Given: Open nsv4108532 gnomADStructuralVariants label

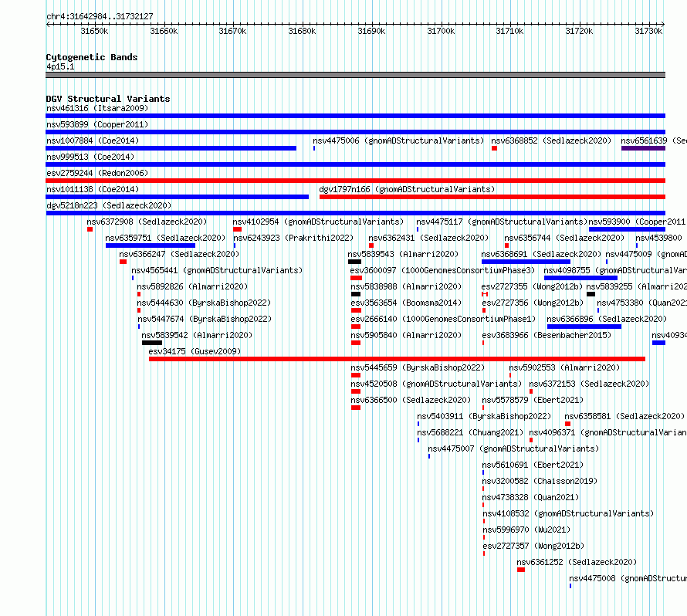Looking at the screenshot, I should pyautogui.click(x=568, y=513).
